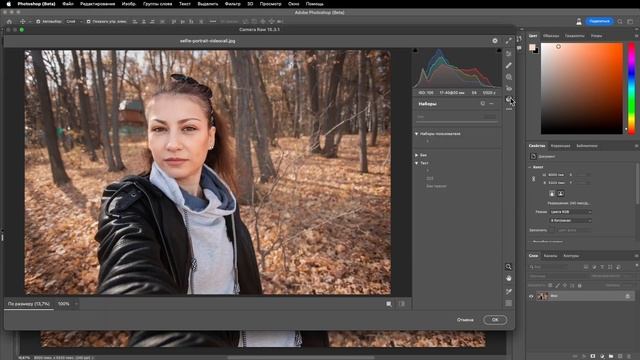Click the OK button in Camera Raw

(495, 320)
